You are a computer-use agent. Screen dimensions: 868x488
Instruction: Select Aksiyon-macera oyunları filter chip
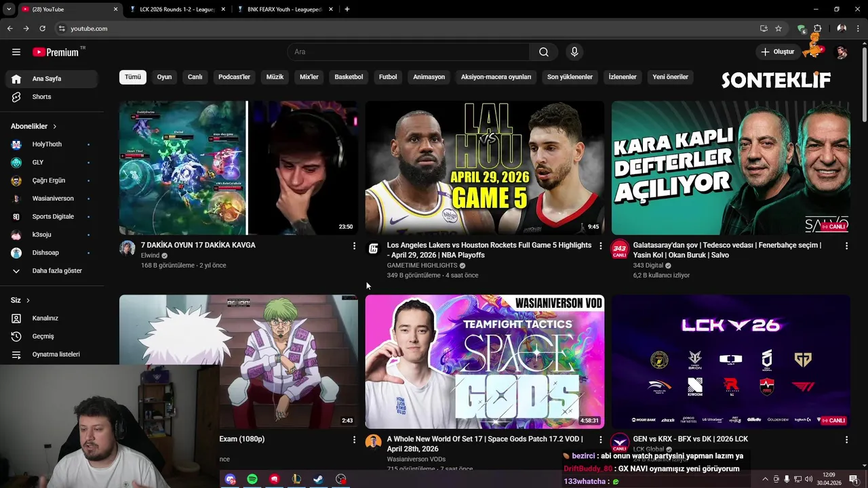tap(496, 77)
